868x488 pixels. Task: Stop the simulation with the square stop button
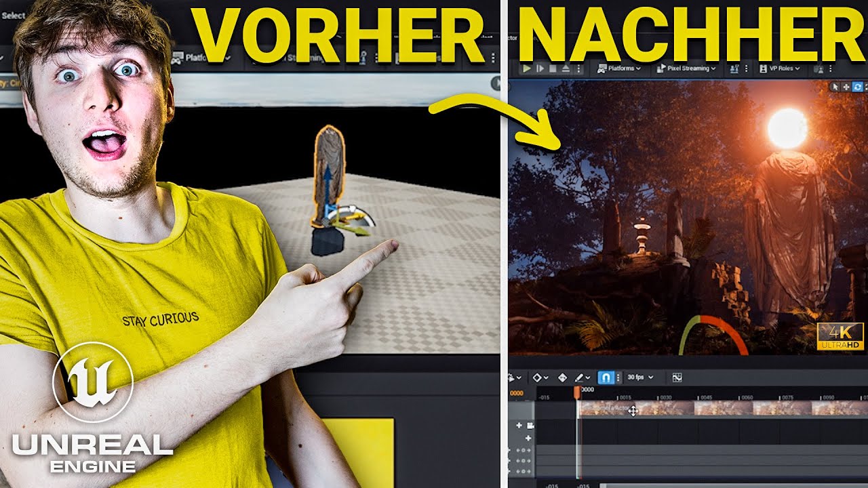pos(553,68)
